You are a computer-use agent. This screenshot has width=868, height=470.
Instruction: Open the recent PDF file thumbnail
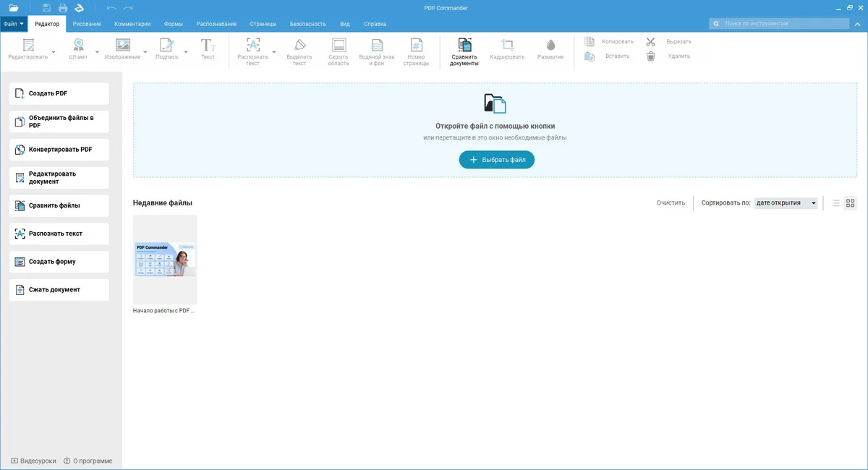pos(165,259)
